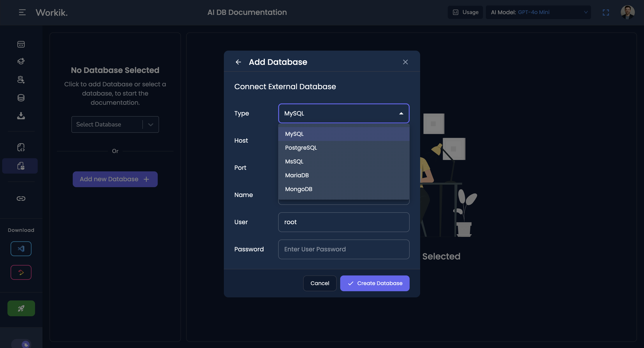Viewport: 644px width, 348px height.
Task: Focus the Enter User Password field
Action: point(344,249)
